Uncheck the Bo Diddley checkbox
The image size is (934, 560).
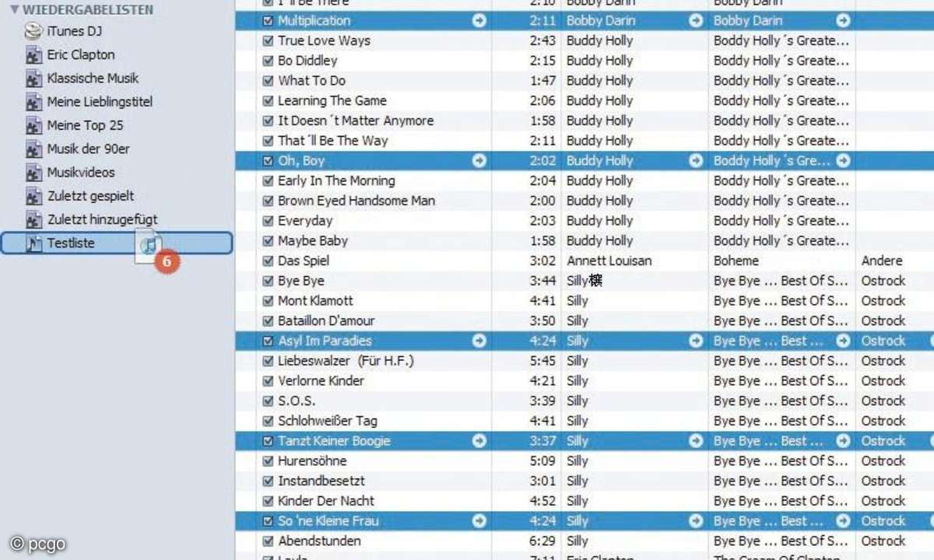pyautogui.click(x=268, y=61)
